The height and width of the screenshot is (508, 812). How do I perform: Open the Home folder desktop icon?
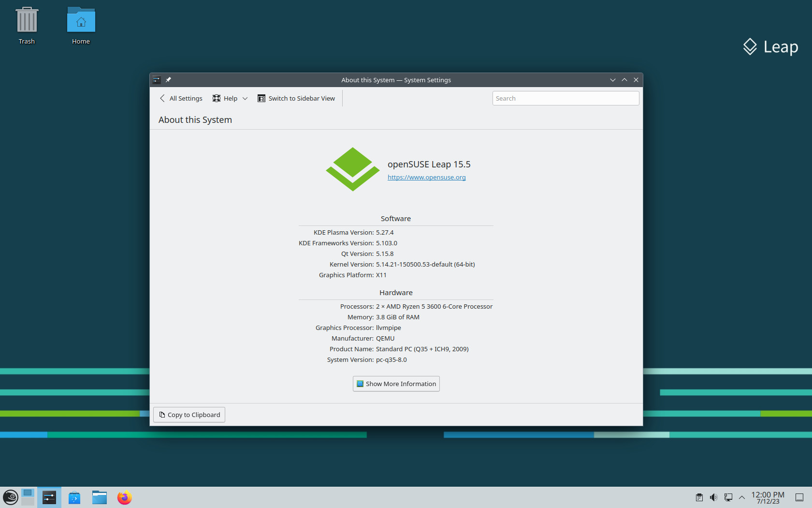tap(81, 26)
